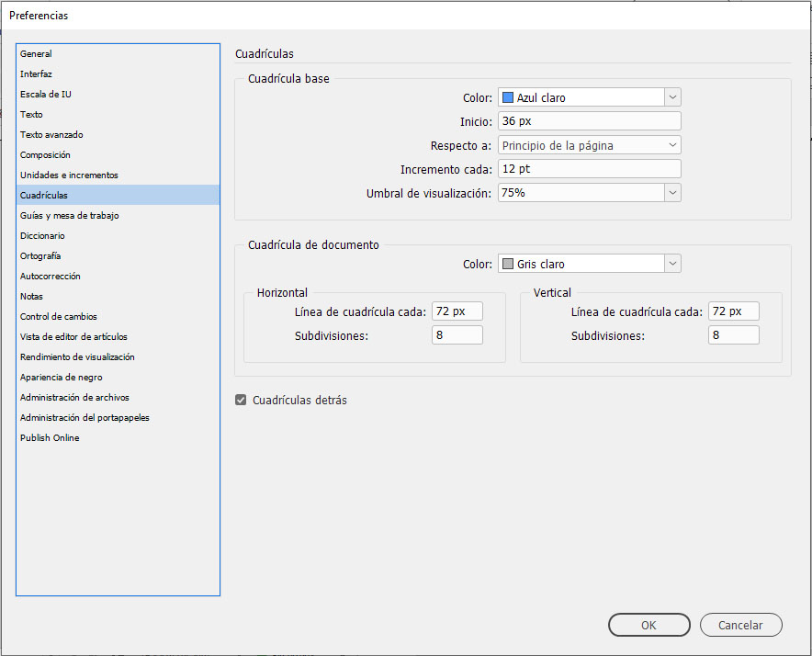Confirm settings with OK
This screenshot has width=812, height=656.
(x=648, y=625)
